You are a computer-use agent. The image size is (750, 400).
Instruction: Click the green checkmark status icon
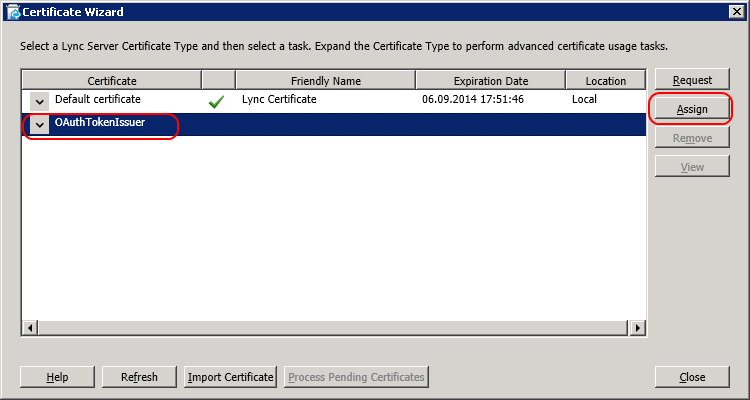(216, 101)
